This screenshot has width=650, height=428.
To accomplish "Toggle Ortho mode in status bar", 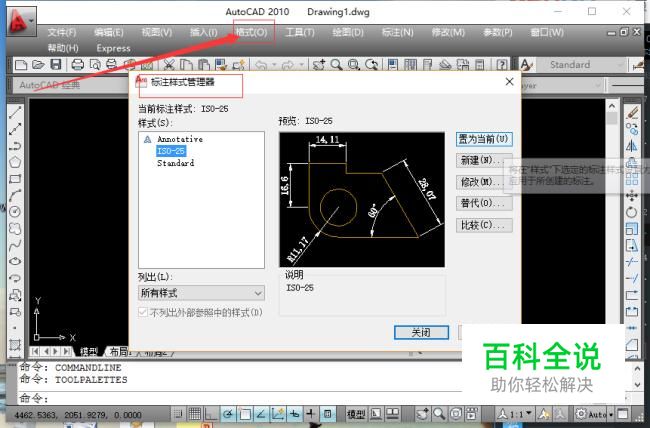I will tap(211, 413).
